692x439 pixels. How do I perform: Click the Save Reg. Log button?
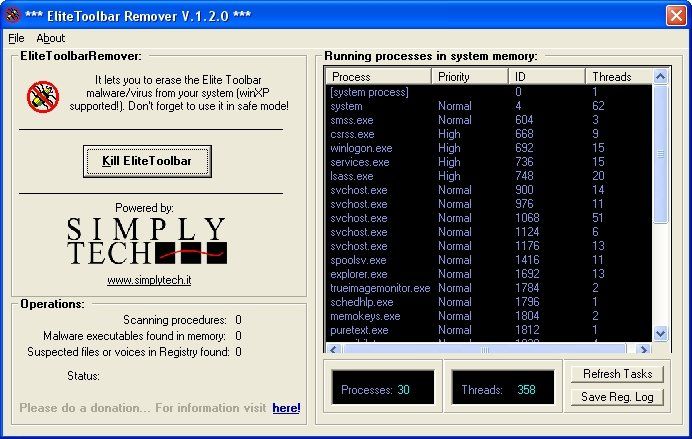(x=617, y=397)
